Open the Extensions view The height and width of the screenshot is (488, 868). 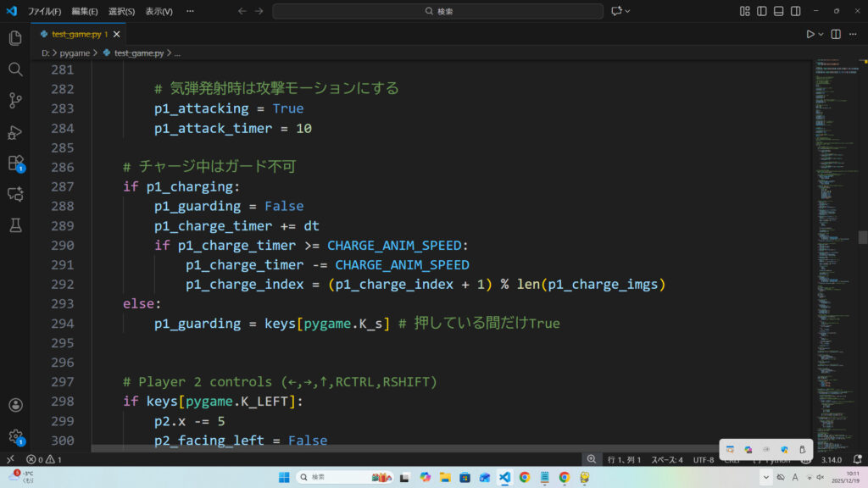click(x=14, y=163)
